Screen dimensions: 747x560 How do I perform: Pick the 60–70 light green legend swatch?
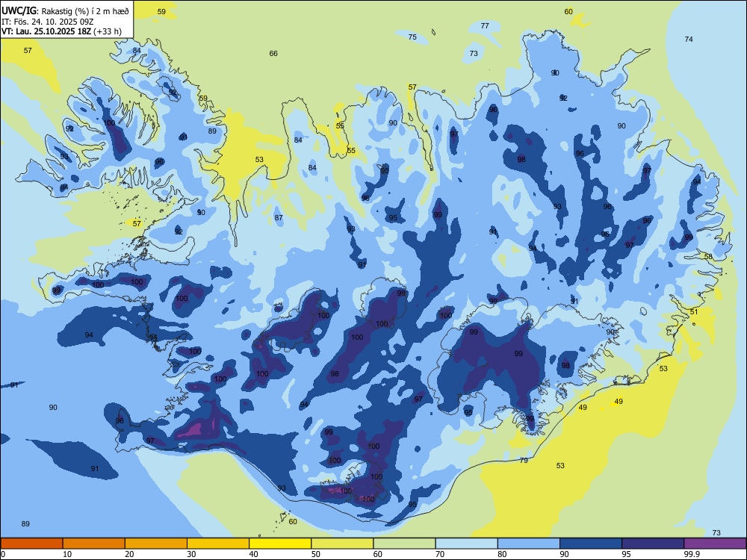tap(404, 544)
